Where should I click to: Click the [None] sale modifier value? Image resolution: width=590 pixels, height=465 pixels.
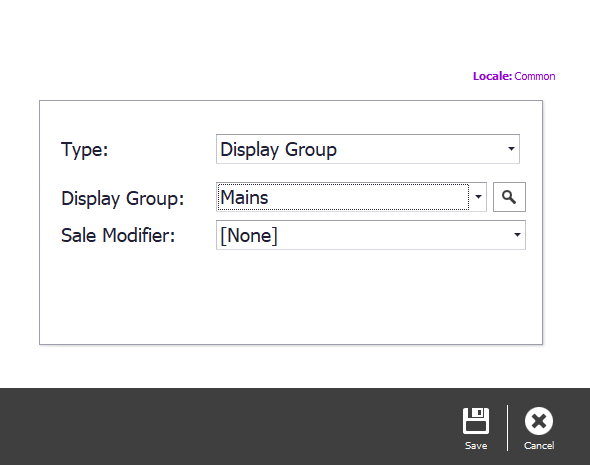[x=249, y=236]
